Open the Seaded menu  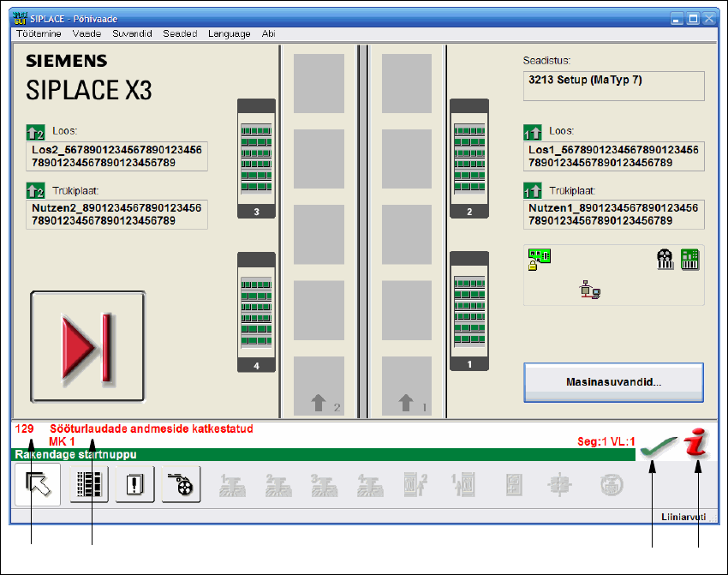coord(180,33)
